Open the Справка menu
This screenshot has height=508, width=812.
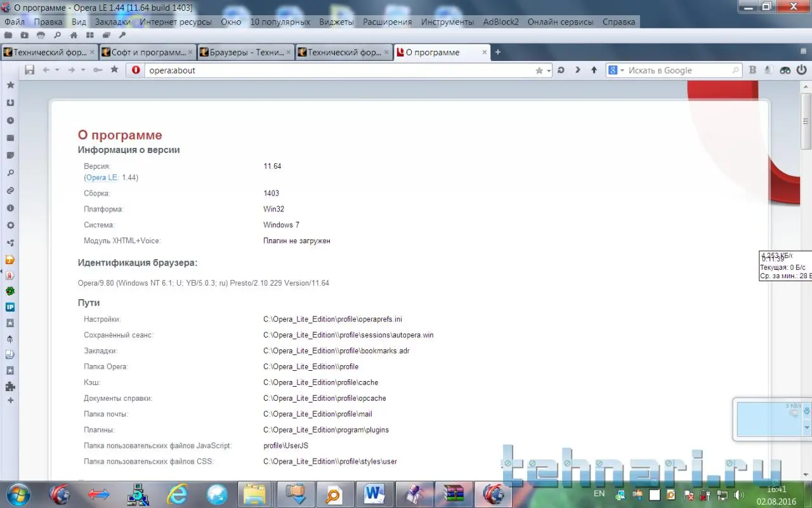click(x=619, y=22)
